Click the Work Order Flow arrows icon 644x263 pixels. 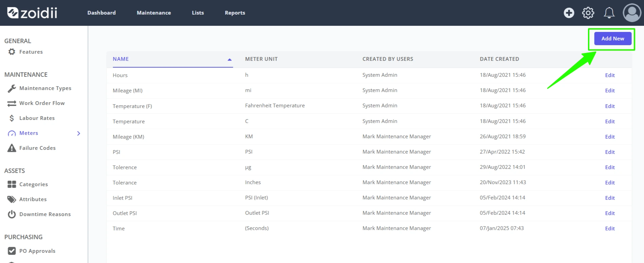tap(12, 103)
